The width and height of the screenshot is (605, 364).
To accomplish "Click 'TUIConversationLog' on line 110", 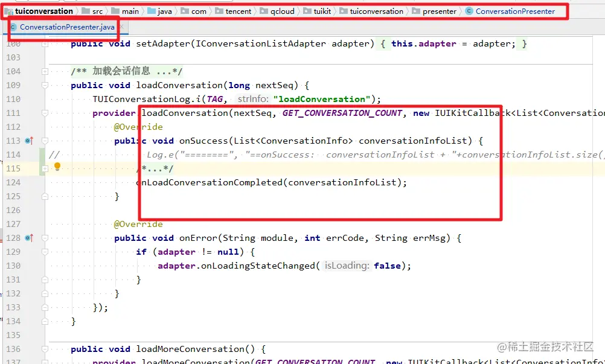I will click(141, 99).
